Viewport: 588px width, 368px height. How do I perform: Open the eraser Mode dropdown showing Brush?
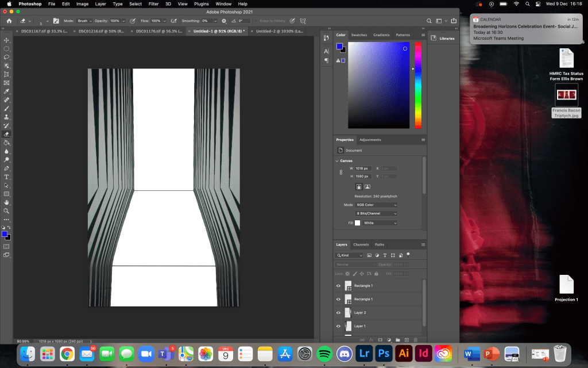(85, 21)
